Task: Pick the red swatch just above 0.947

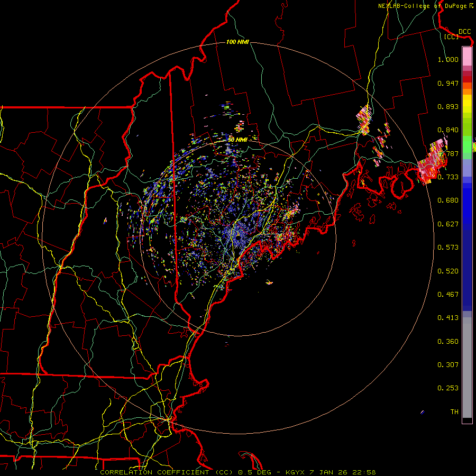Action: 467,79
